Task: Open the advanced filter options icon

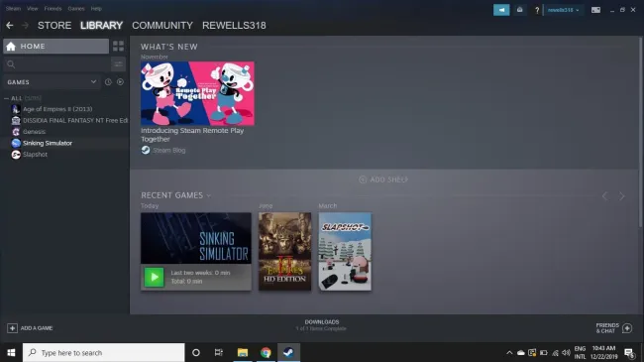Action: tap(118, 64)
